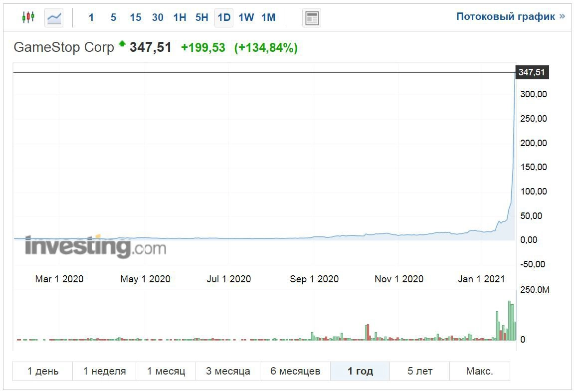Choose the 15 minute interval
The height and width of the screenshot is (392, 574).
135,17
